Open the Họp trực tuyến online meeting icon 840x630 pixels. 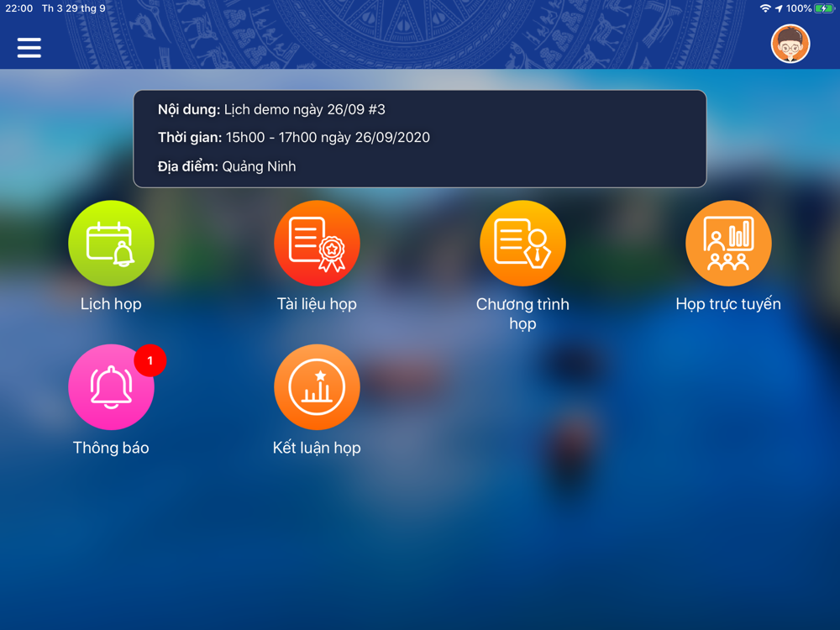(728, 244)
